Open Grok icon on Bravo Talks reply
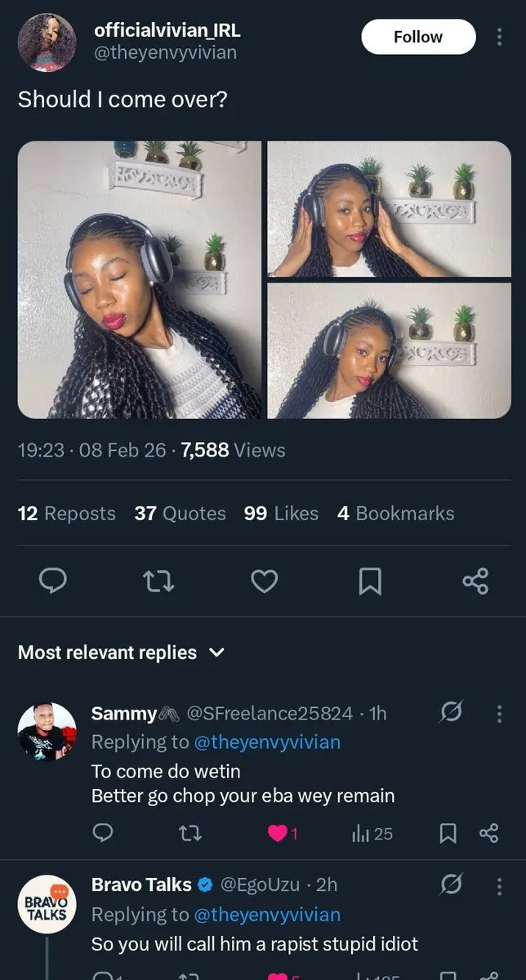The width and height of the screenshot is (526, 980). (452, 884)
